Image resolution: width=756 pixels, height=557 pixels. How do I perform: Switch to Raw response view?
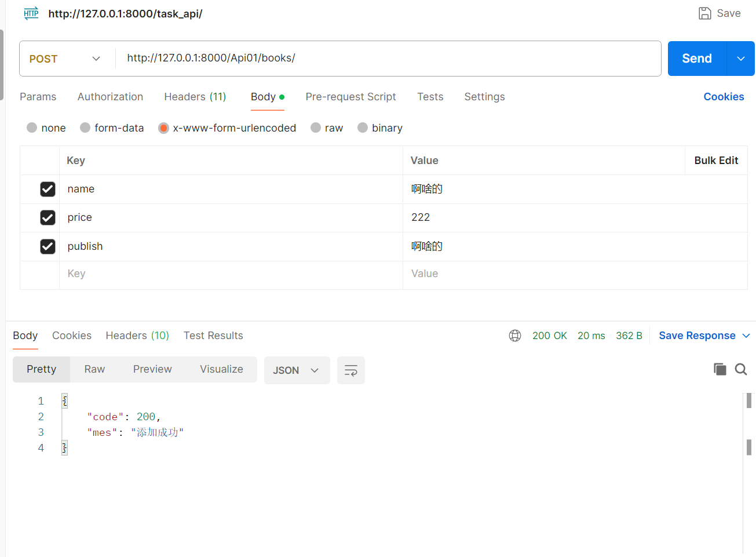pos(94,369)
